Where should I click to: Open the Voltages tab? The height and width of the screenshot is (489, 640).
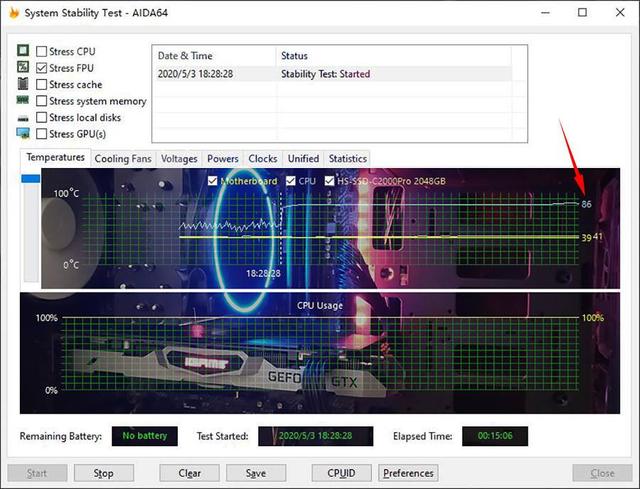coord(179,159)
